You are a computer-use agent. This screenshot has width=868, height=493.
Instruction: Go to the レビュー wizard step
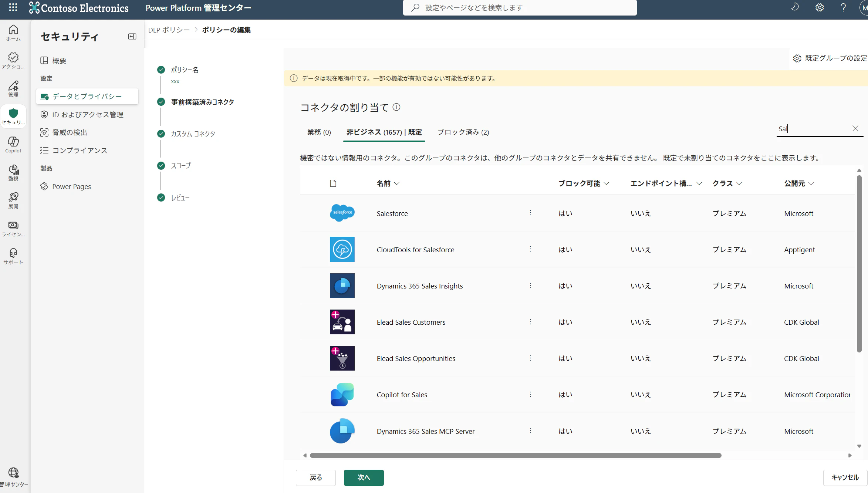[180, 197]
